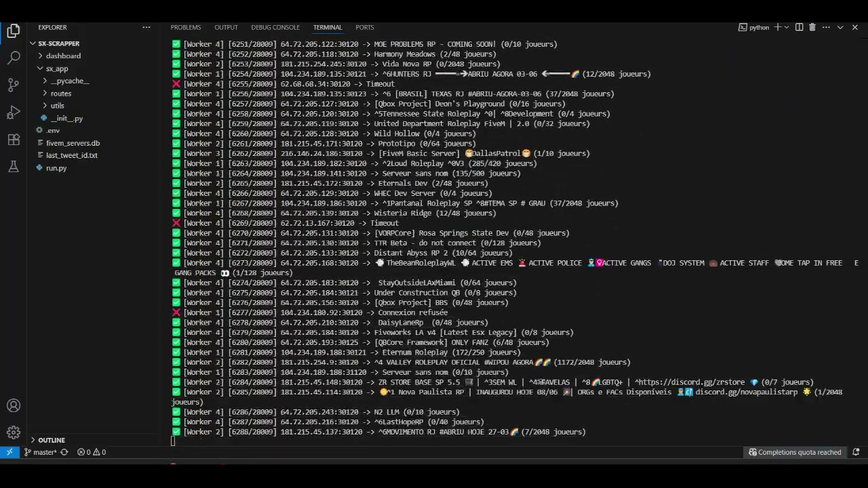Click the remote window icon in status bar
This screenshot has height=488, width=868.
click(9, 452)
